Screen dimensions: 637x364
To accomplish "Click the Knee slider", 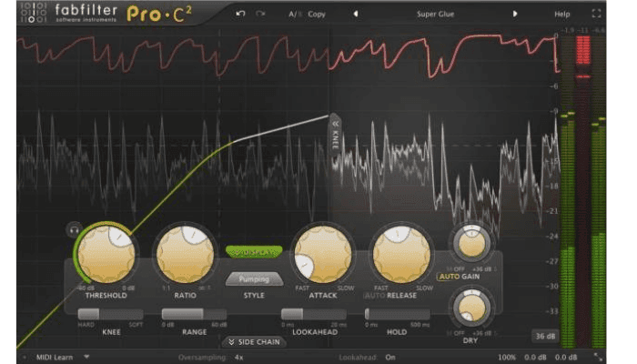I will tap(110, 314).
